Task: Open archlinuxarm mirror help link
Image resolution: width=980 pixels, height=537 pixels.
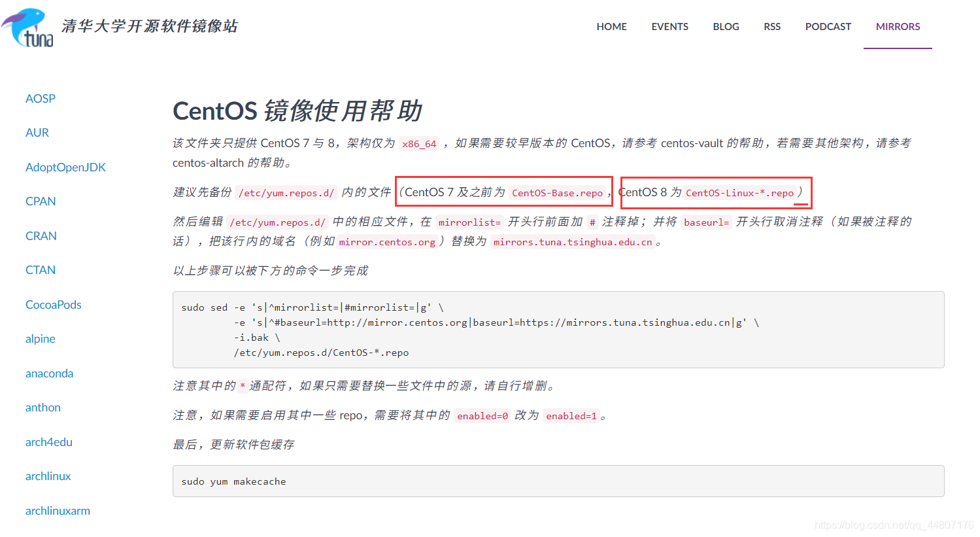Action: 58,511
